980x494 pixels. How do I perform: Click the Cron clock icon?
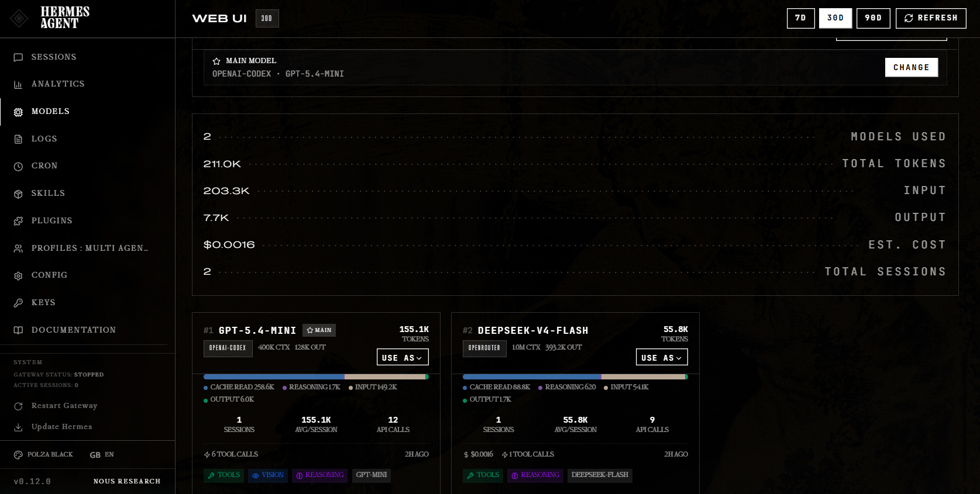[18, 167]
